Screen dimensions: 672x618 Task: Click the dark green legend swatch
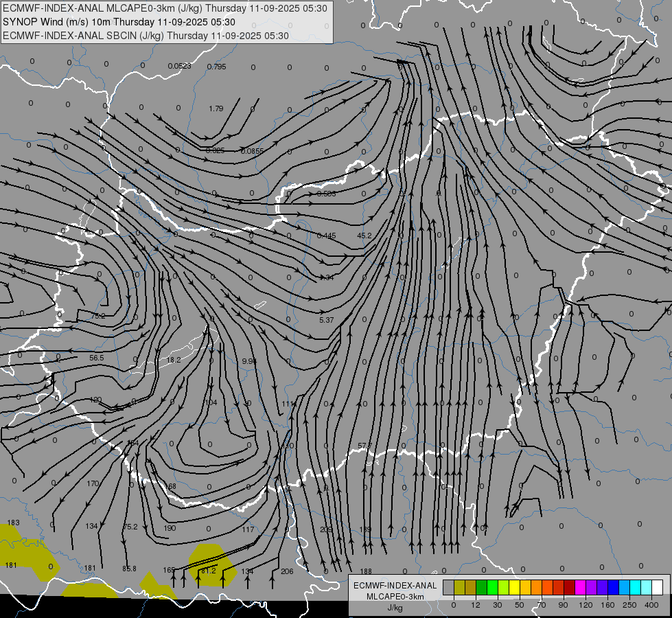[x=482, y=587]
